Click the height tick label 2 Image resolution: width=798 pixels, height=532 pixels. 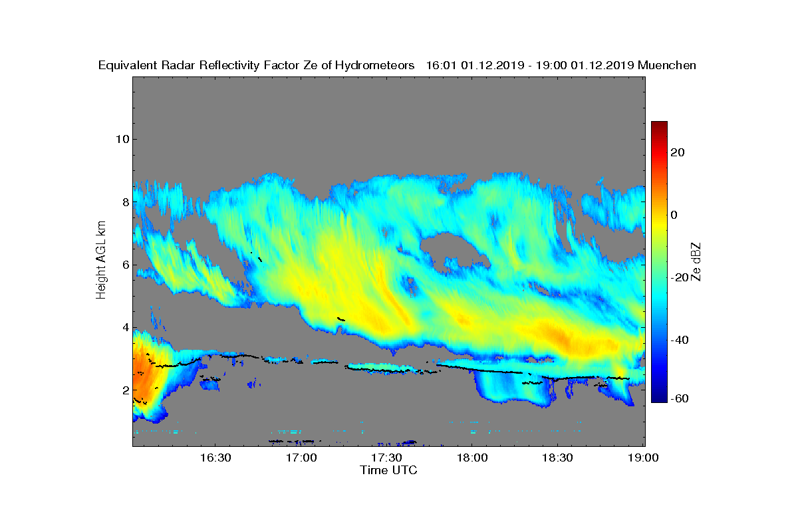[x=125, y=390]
